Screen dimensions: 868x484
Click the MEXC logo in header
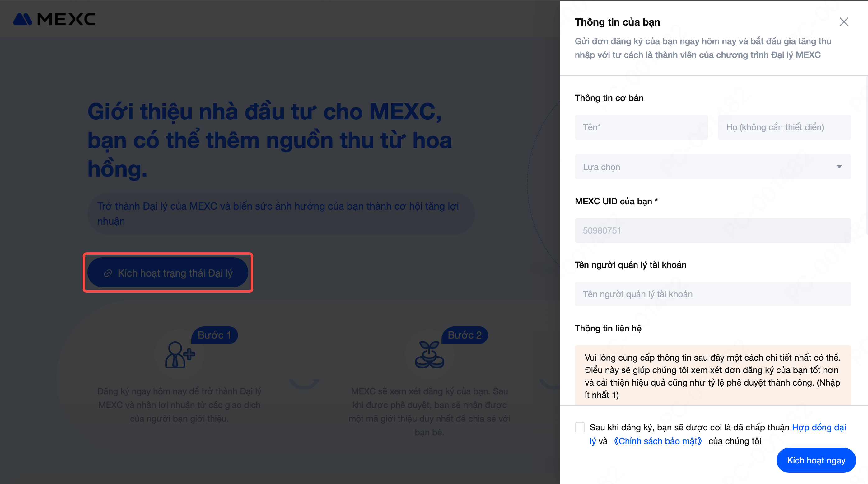point(54,19)
